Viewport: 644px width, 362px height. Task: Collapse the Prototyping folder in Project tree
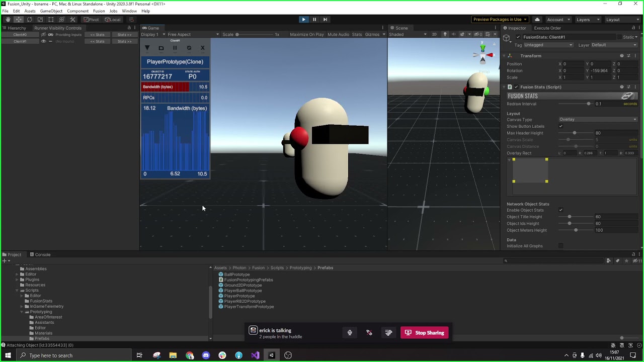(x=22, y=312)
